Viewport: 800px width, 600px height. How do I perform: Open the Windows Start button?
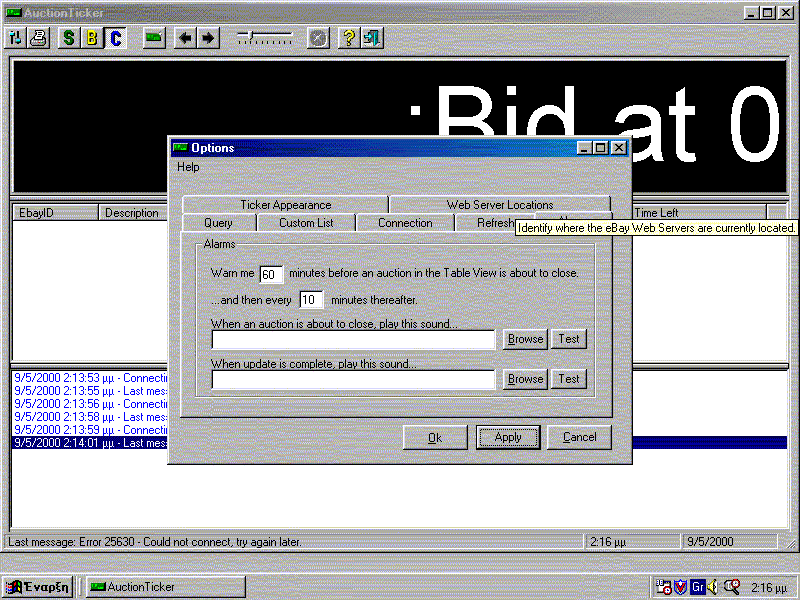pos(39,587)
